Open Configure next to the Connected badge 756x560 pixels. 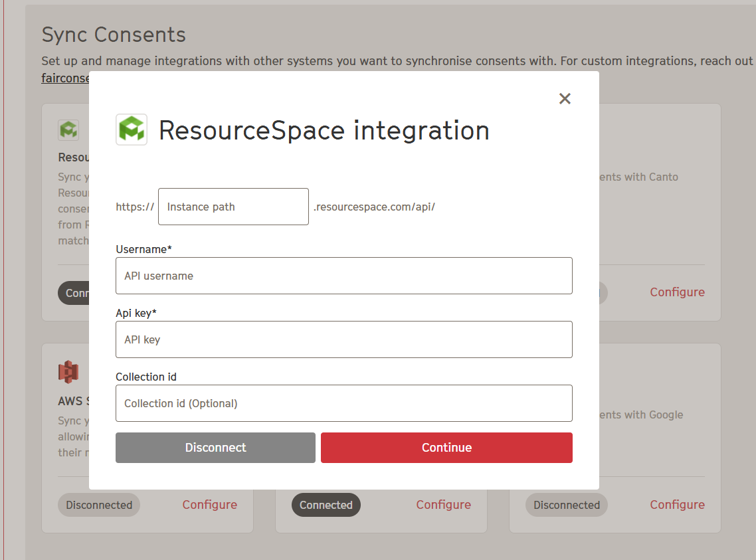pyautogui.click(x=444, y=505)
